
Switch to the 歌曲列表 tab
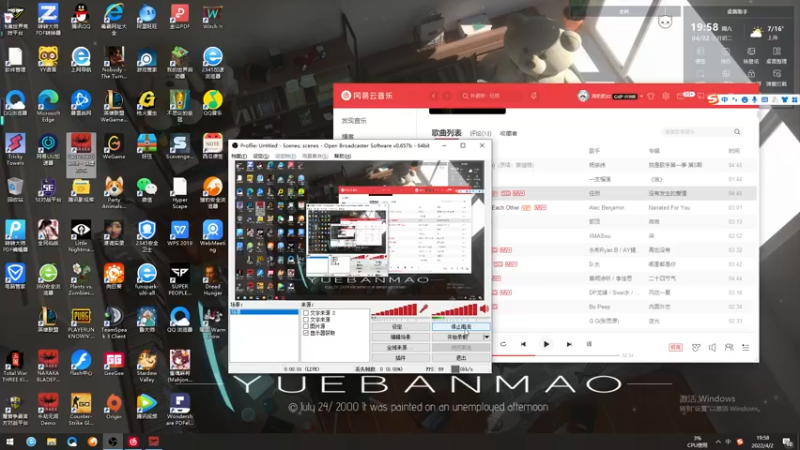[x=446, y=133]
